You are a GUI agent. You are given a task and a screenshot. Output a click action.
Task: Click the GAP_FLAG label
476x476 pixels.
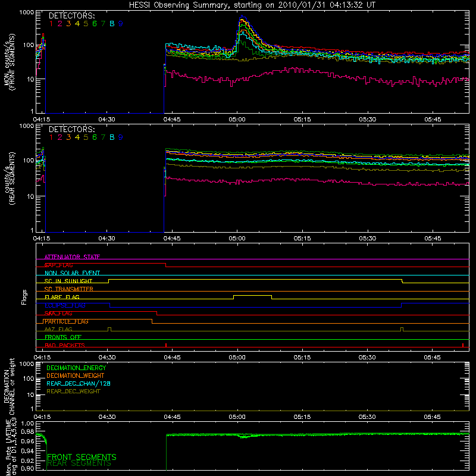point(58,265)
